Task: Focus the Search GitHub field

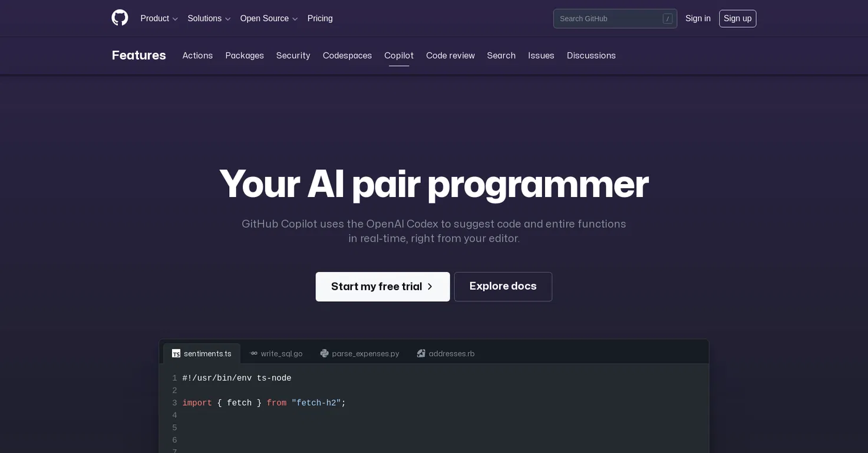Action: 615,18
